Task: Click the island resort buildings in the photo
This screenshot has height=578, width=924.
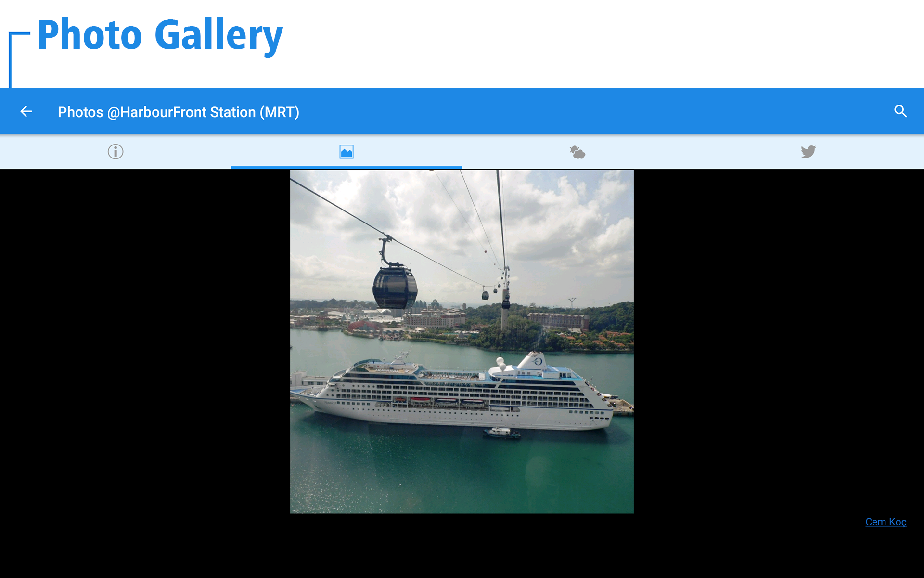Action: [x=433, y=318]
